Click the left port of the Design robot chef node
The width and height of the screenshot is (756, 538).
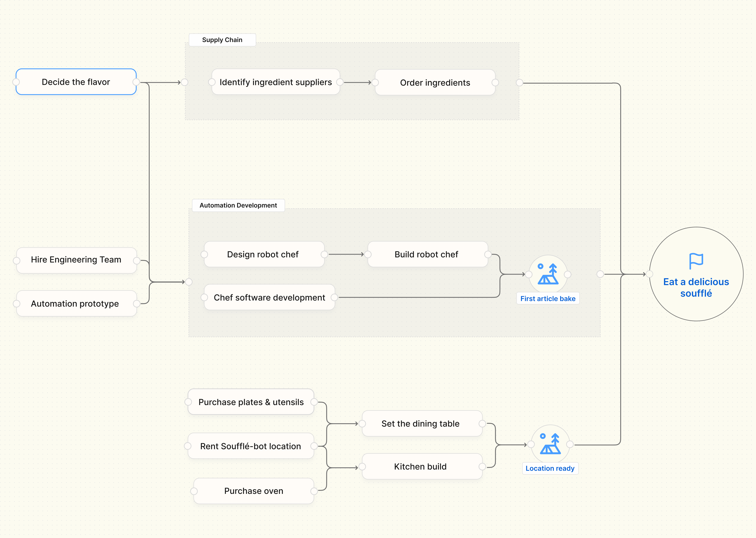coord(204,254)
